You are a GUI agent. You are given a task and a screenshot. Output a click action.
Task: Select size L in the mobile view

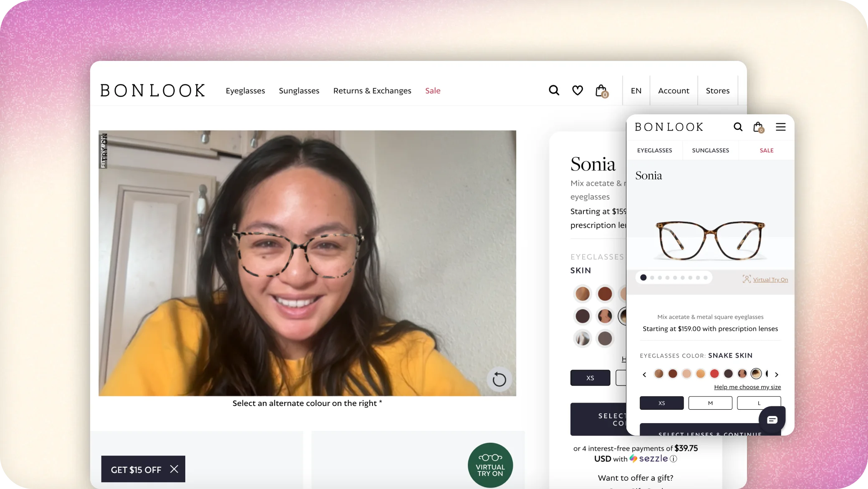[x=759, y=403]
